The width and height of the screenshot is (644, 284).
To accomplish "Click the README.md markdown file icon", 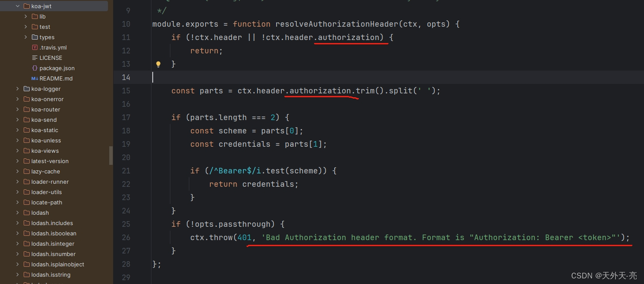I will (35, 78).
